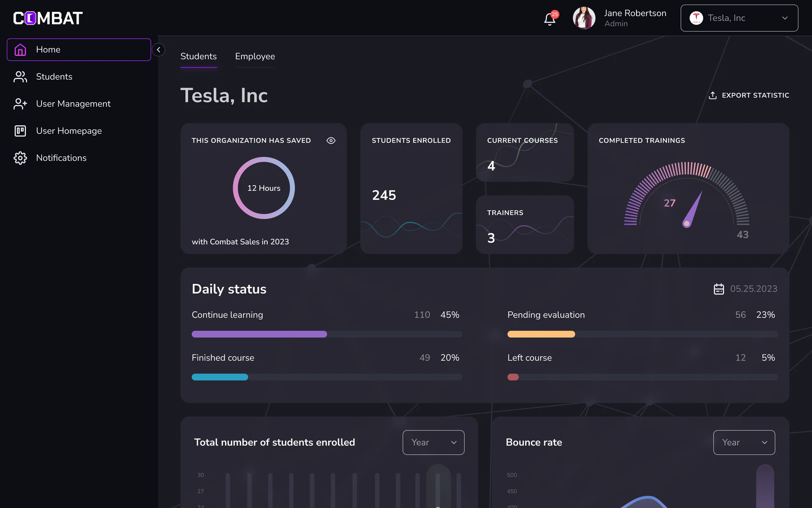
Task: Click the Notifications gear icon in sidebar
Action: (20, 158)
